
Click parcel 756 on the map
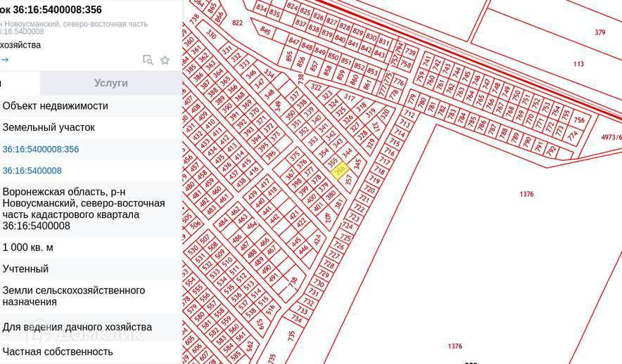pos(579,120)
